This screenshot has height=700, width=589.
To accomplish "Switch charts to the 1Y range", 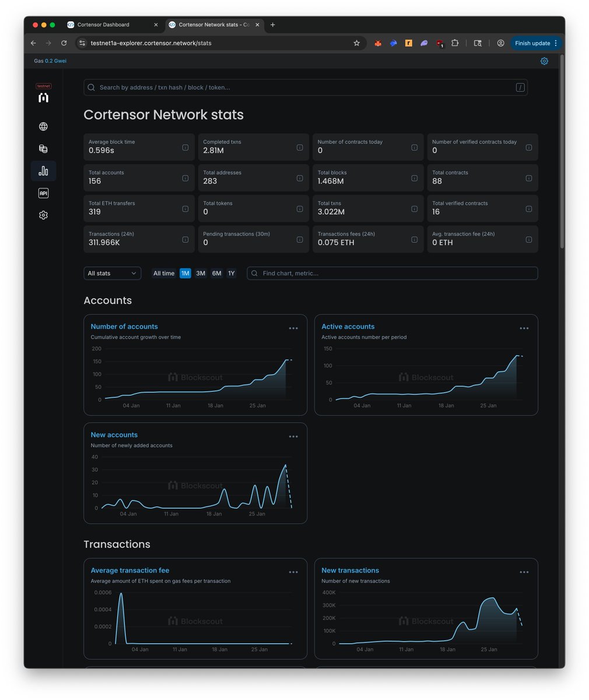I will pyautogui.click(x=231, y=273).
